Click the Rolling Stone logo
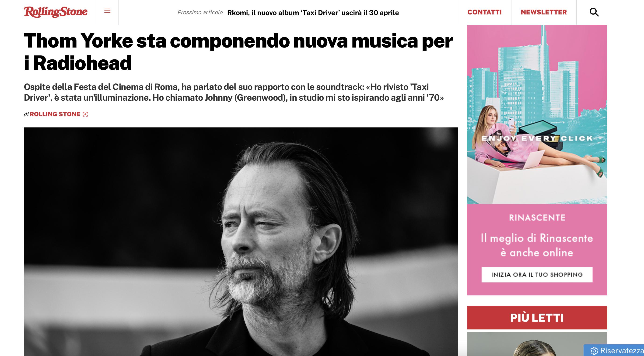This screenshot has width=644, height=356. pos(56,12)
